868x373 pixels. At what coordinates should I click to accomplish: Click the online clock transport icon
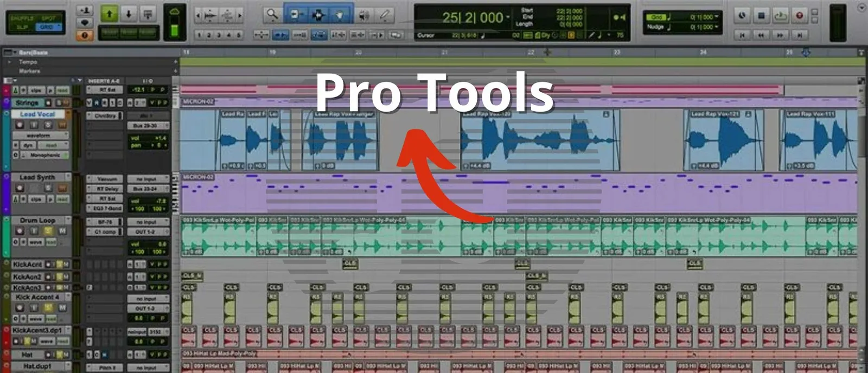coord(742,16)
